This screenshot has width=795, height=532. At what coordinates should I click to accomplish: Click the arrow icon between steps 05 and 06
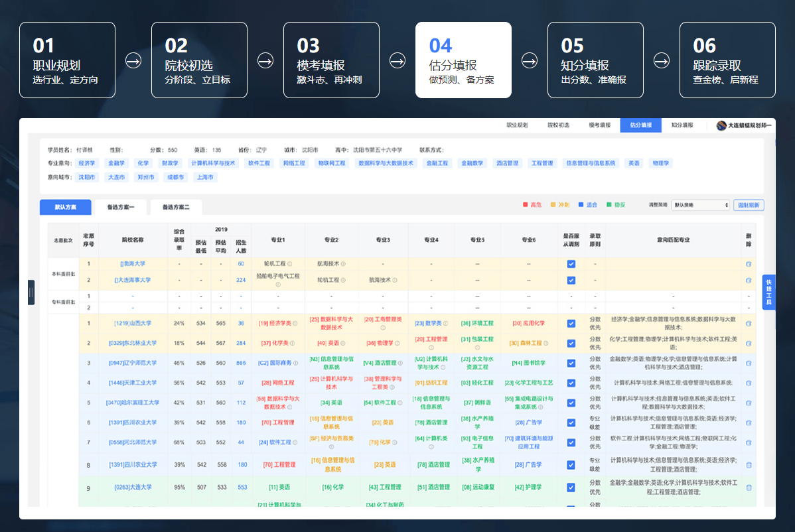(661, 60)
